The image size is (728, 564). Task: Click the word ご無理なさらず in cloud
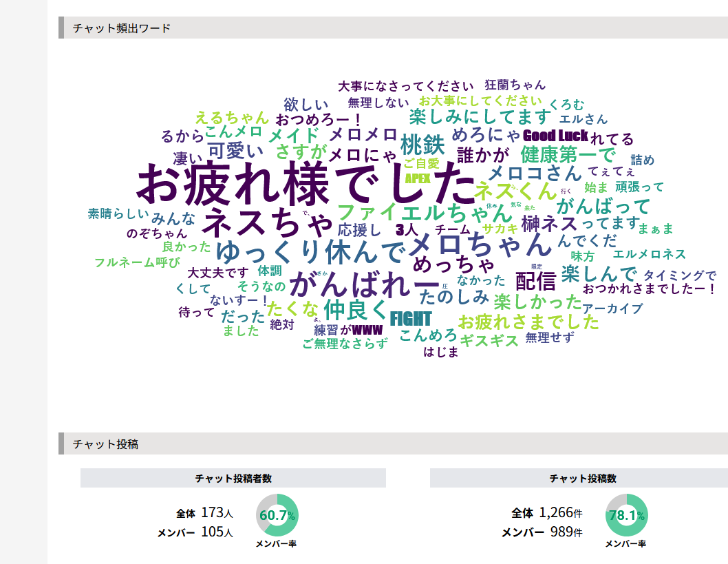point(345,344)
